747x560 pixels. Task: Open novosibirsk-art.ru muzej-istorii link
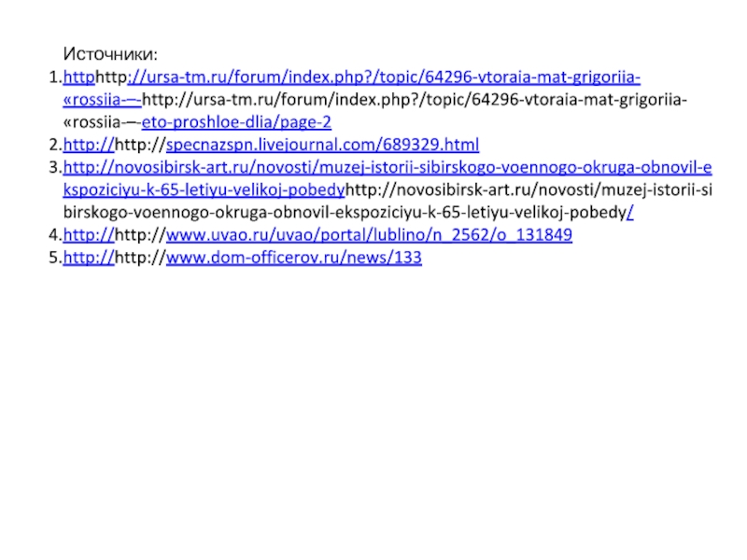tap(388, 168)
